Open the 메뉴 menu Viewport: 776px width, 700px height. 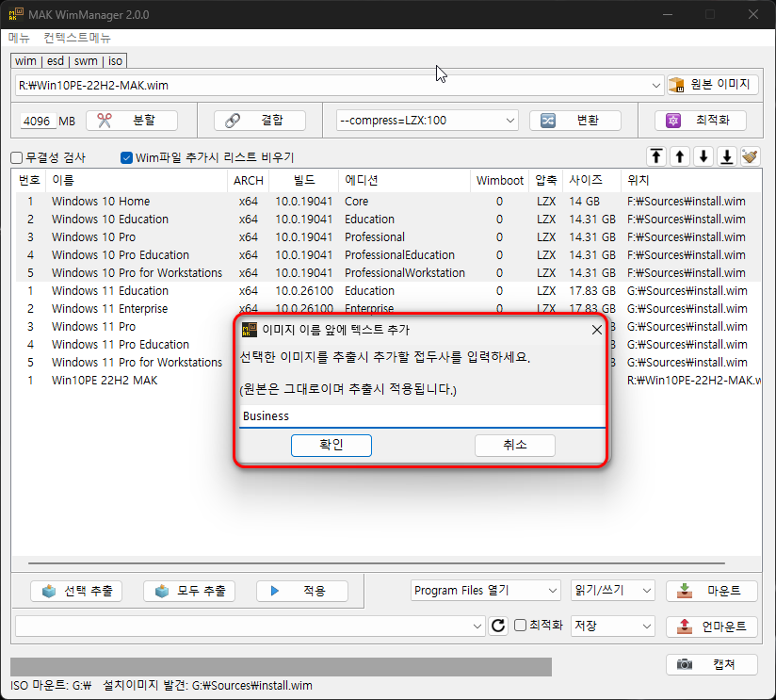coord(19,38)
